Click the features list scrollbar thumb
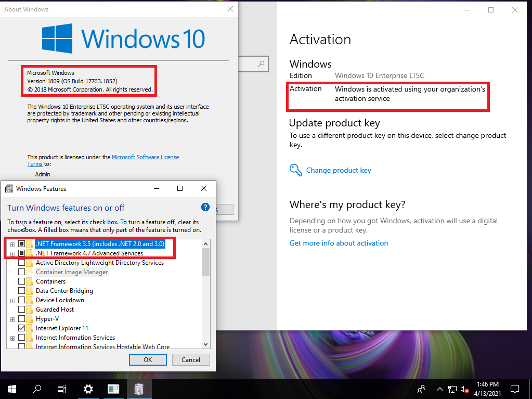 click(205, 262)
